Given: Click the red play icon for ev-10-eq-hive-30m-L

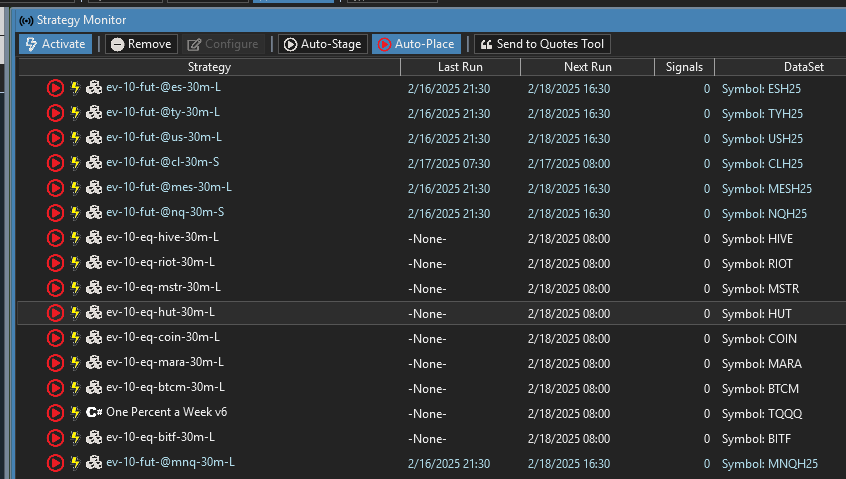Looking at the screenshot, I should 55,238.
